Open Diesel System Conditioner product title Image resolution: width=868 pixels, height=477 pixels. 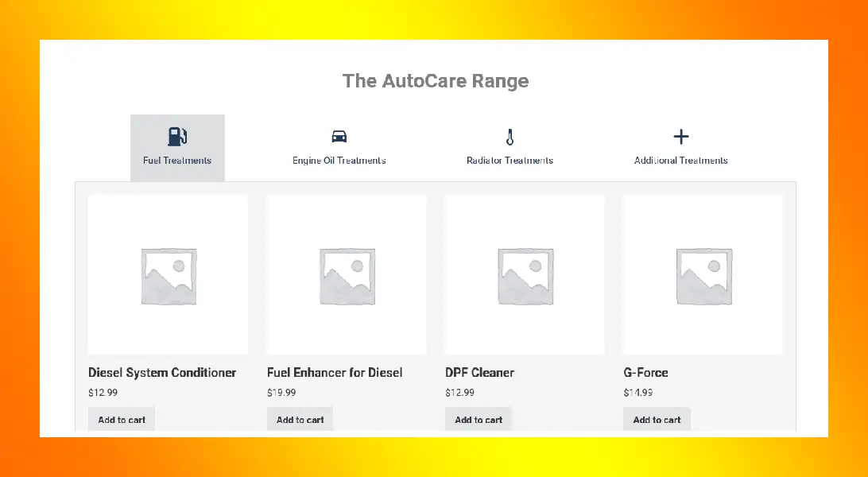point(162,372)
